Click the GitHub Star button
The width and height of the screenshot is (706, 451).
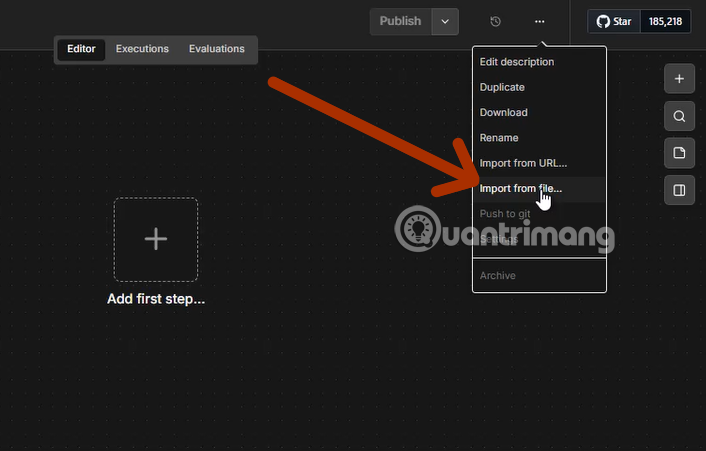(x=614, y=21)
